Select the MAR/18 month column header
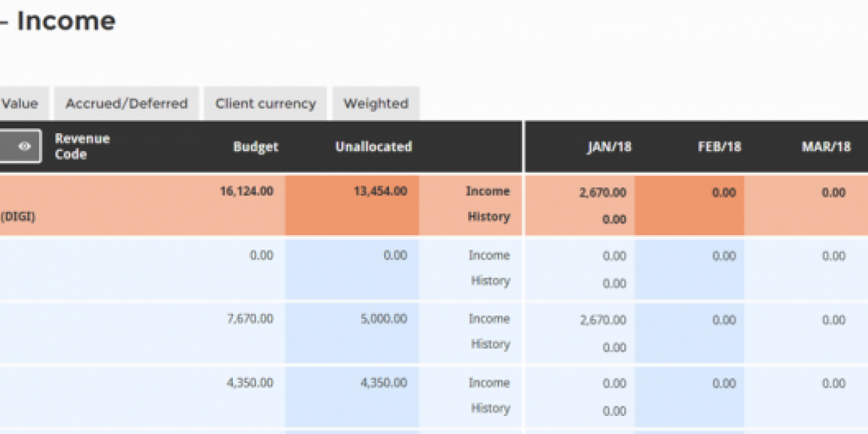Screen dimensions: 868x434 tap(826, 147)
